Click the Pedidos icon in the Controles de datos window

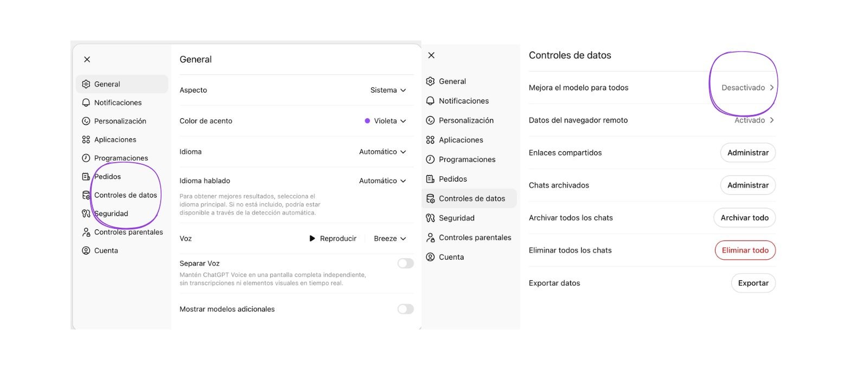[430, 179]
